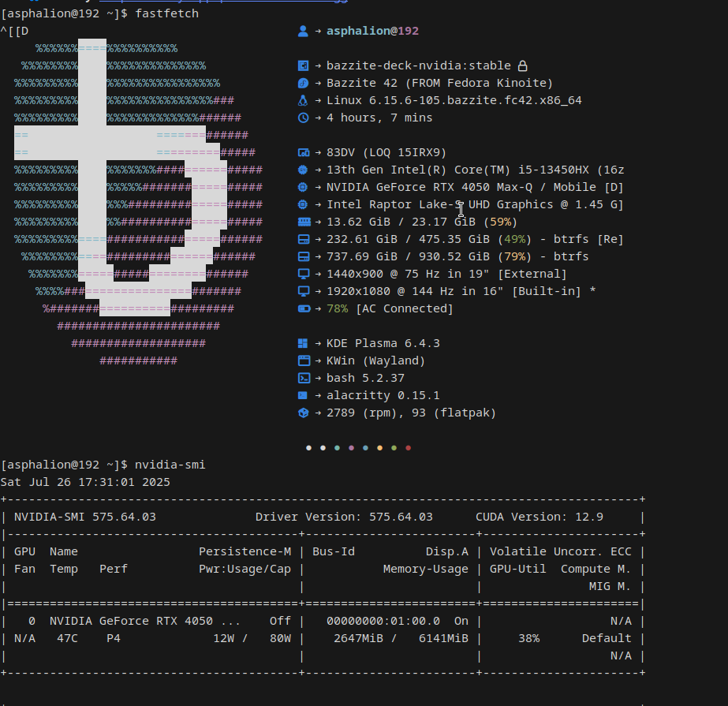Viewport: 728px width, 706px height.
Task: Click the stray '^[[D' escape sequence text
Action: tap(15, 31)
